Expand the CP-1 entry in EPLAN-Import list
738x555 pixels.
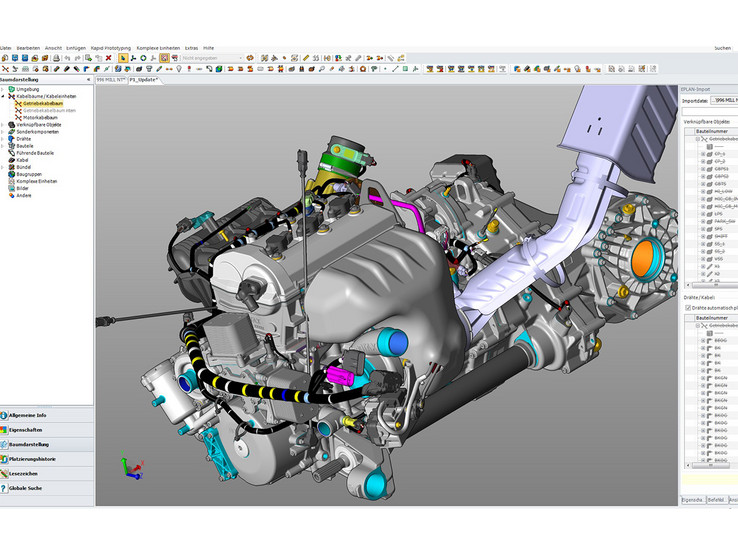pyautogui.click(x=703, y=154)
